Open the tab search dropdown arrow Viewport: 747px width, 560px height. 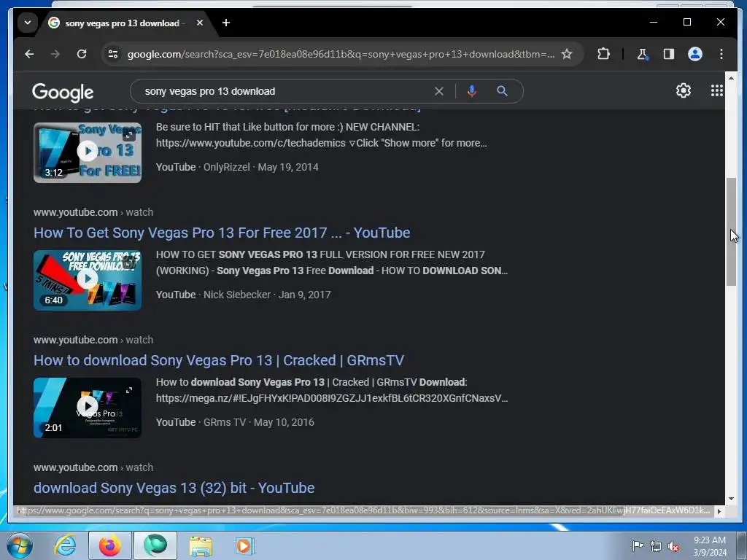28,23
